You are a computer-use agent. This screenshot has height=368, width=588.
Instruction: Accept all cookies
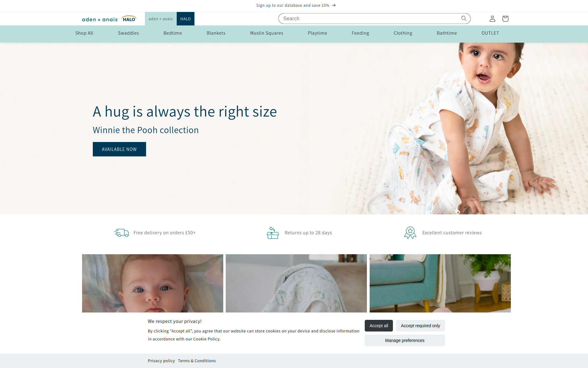[379, 326]
